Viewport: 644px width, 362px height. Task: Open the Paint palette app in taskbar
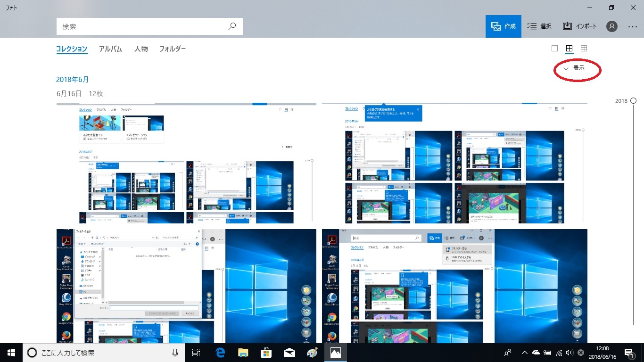(x=312, y=353)
